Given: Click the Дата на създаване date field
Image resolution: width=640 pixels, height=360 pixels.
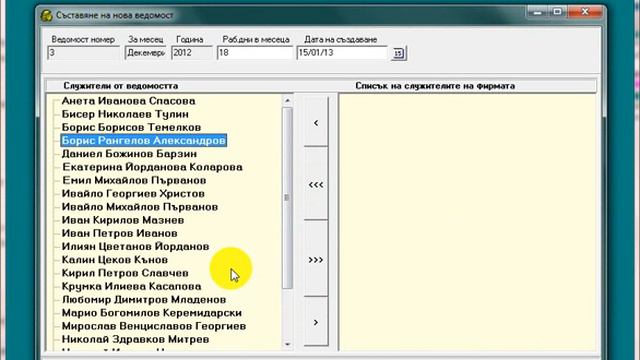Looking at the screenshot, I should pyautogui.click(x=342, y=53).
